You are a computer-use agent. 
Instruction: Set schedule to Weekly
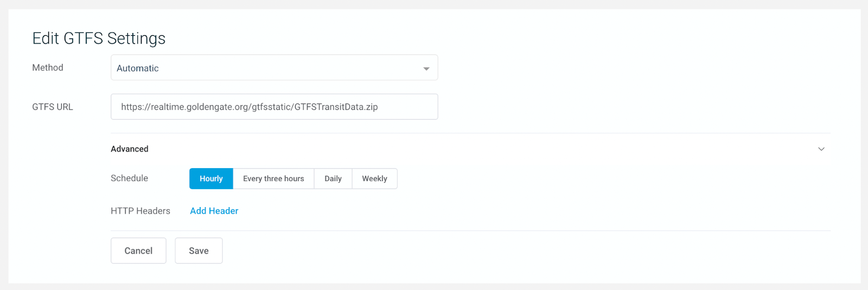375,178
